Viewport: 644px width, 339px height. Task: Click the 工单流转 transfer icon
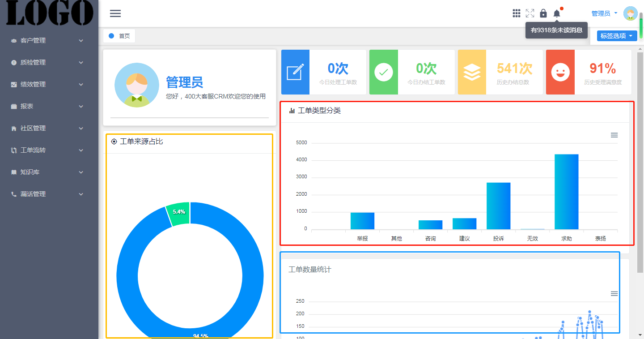pyautogui.click(x=14, y=150)
